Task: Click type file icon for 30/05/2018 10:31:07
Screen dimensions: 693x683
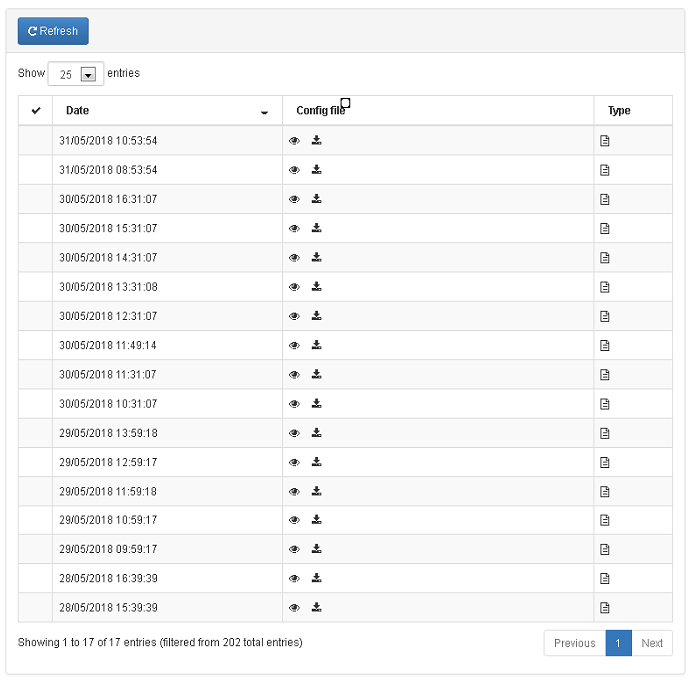Action: tap(605, 404)
